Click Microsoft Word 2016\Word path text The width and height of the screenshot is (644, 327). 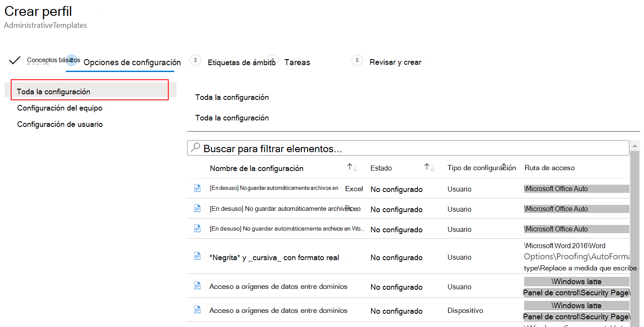[x=565, y=246]
